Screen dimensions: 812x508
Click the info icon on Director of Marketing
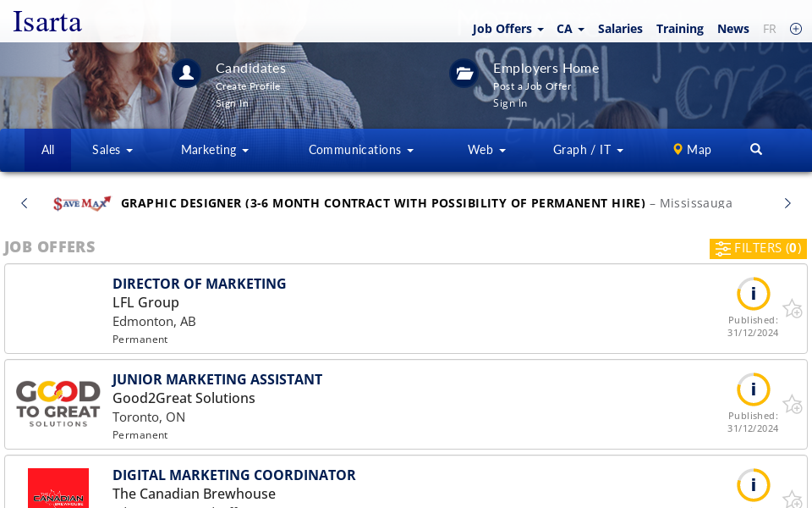tap(754, 293)
